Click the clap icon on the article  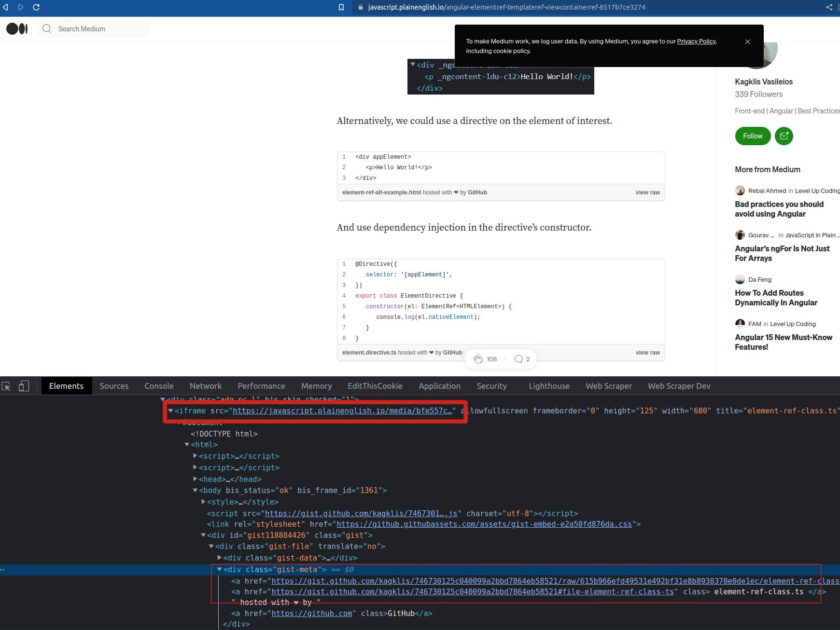tap(478, 359)
